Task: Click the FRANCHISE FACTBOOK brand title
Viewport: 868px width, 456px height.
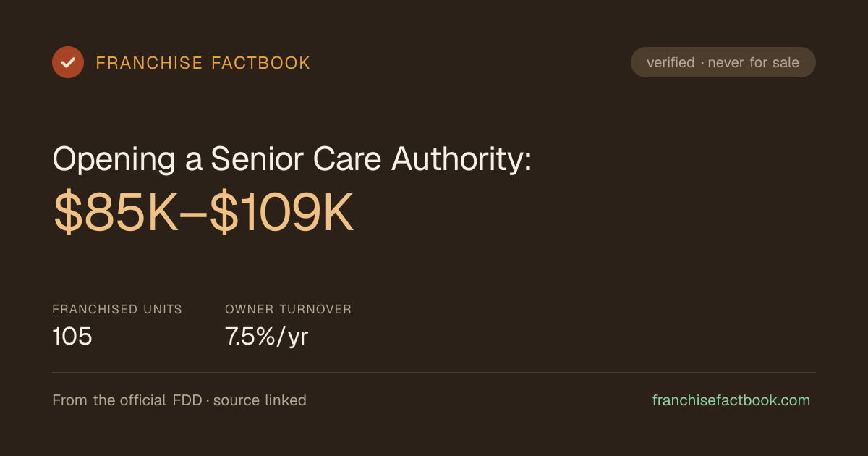Action: (203, 63)
